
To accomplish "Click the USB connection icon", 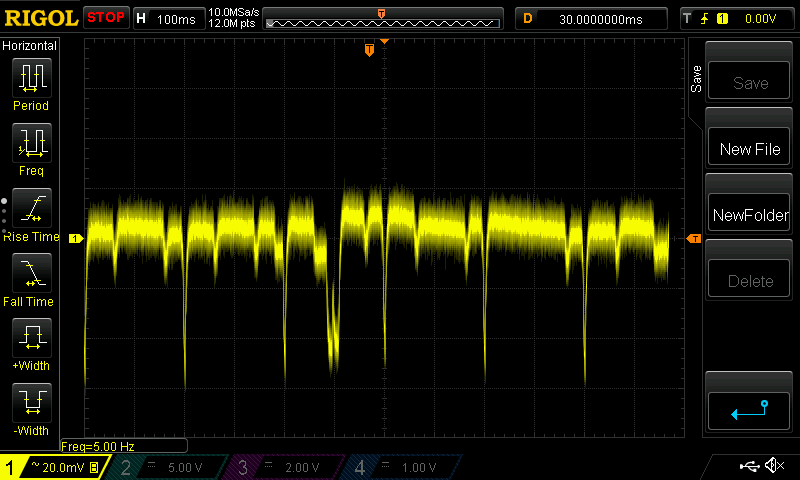I will point(748,466).
